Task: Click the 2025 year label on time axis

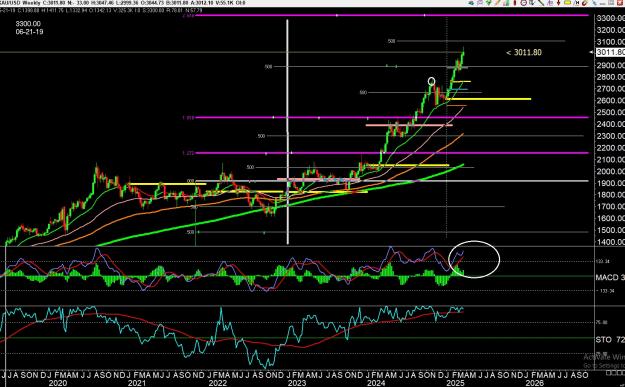Action: [455, 383]
